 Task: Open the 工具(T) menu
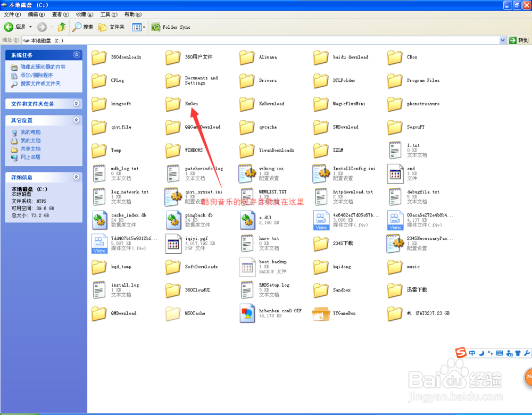point(109,14)
